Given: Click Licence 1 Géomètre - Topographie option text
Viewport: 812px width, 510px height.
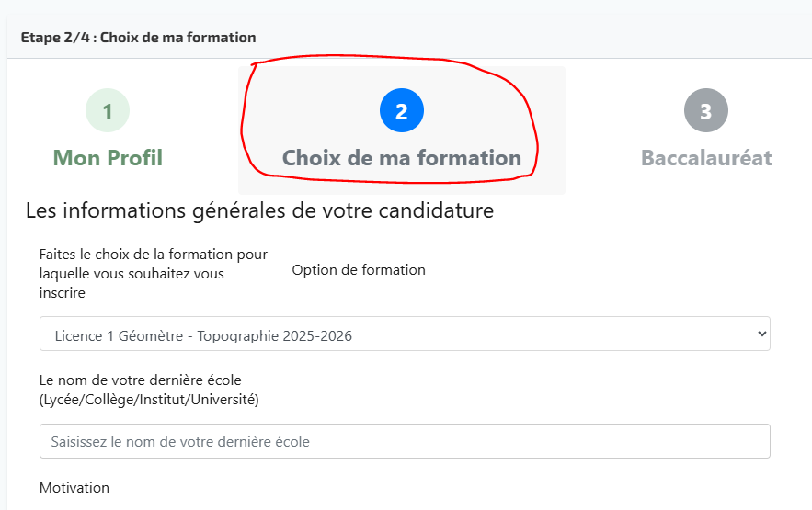Looking at the screenshot, I should 203,335.
